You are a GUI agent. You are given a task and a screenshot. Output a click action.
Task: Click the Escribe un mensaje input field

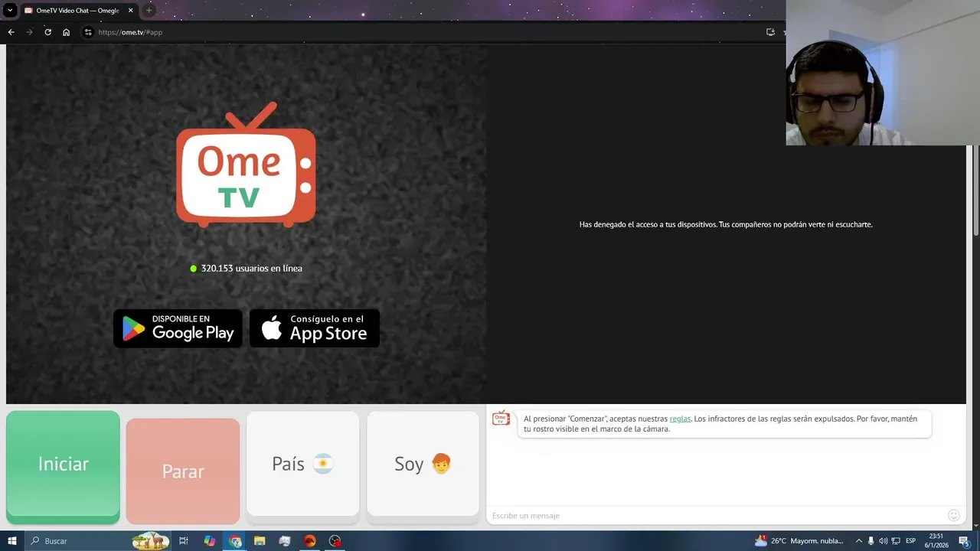[x=717, y=516]
